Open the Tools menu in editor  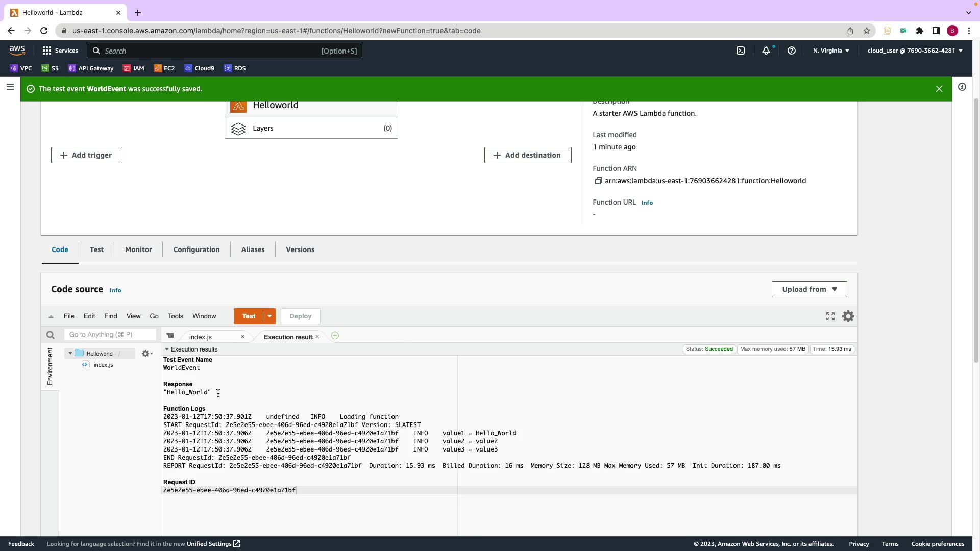click(175, 316)
